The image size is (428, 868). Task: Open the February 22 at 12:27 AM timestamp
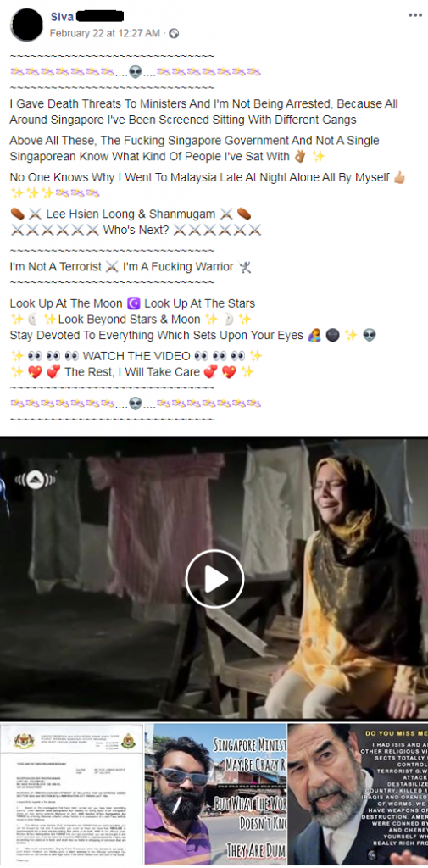[x=105, y=33]
